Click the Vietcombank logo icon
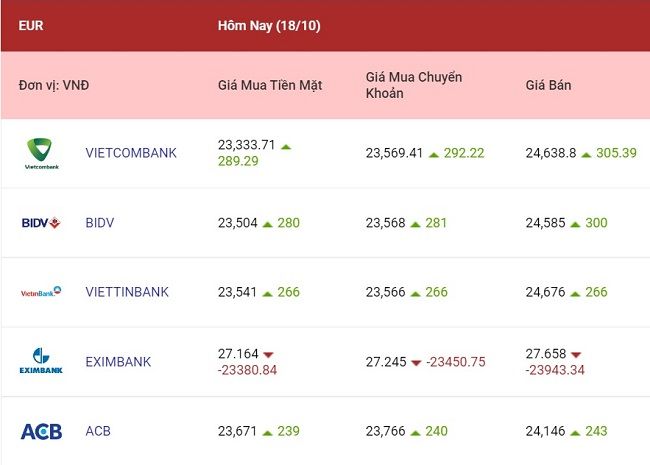650x465 pixels. (x=41, y=154)
